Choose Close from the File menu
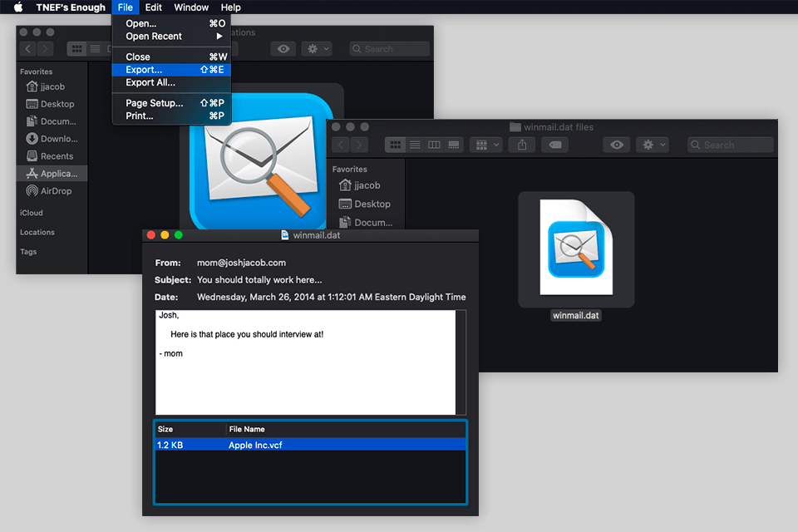The image size is (798, 532). [x=171, y=57]
